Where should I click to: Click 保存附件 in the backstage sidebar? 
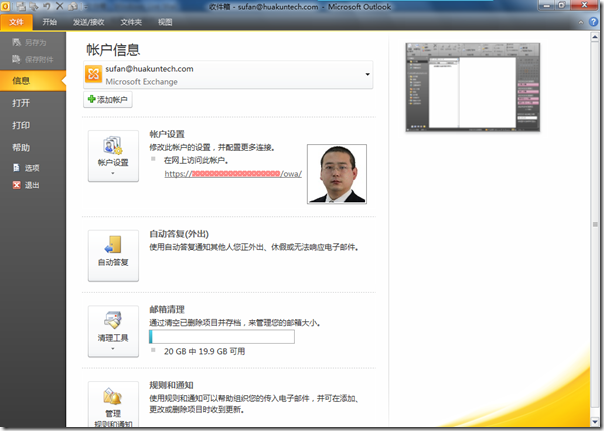click(x=32, y=59)
